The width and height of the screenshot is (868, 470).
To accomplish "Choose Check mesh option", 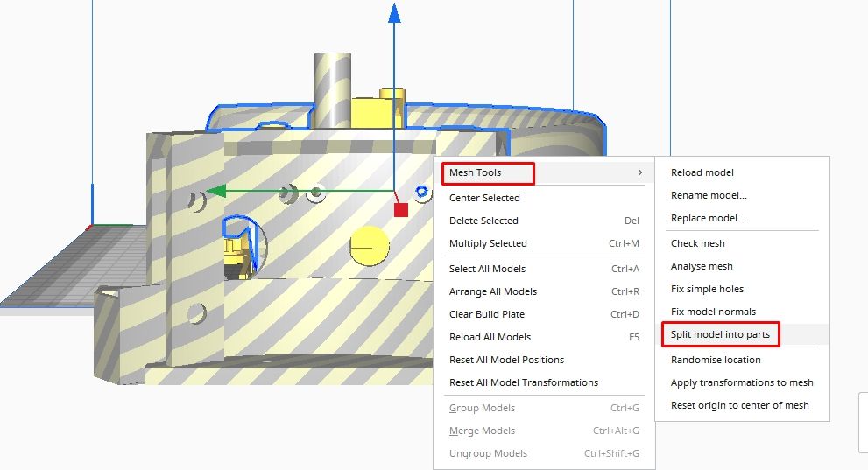I will click(742, 243).
